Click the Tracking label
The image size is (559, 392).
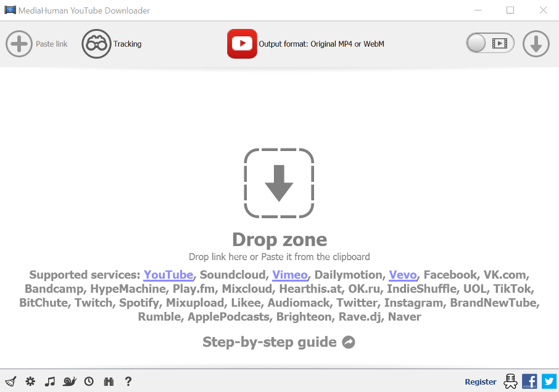point(128,44)
